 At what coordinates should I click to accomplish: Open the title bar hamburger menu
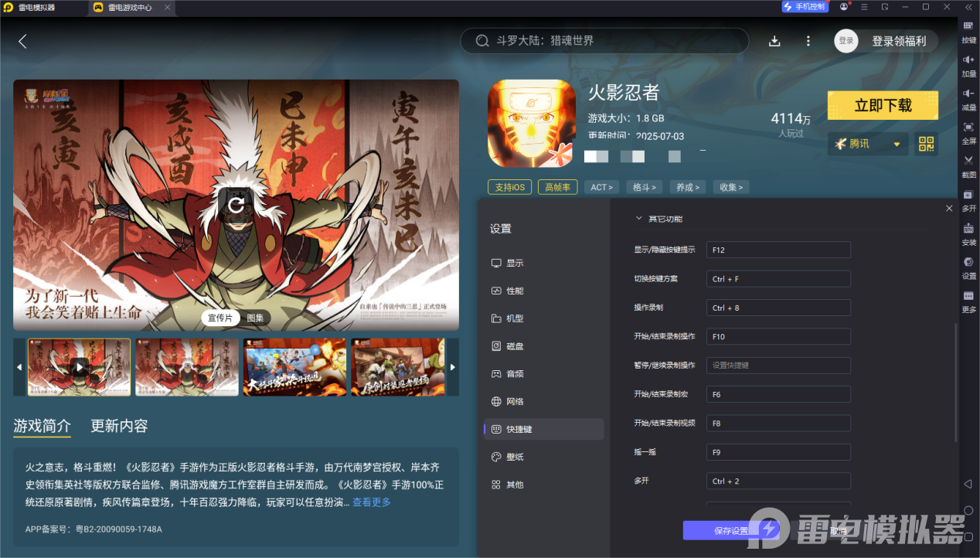pos(864,6)
